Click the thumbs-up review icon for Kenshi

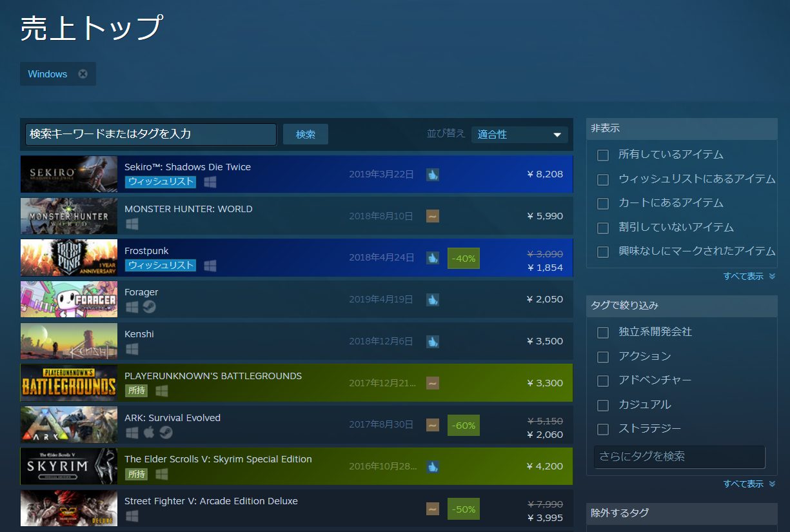click(x=432, y=341)
